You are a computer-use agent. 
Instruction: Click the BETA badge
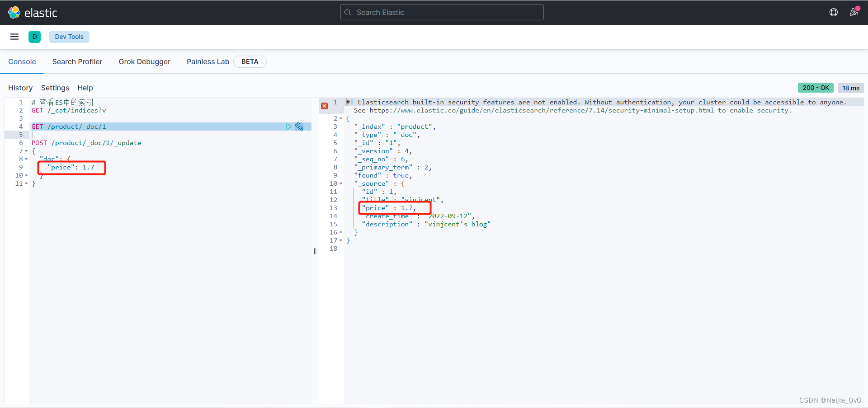(250, 61)
